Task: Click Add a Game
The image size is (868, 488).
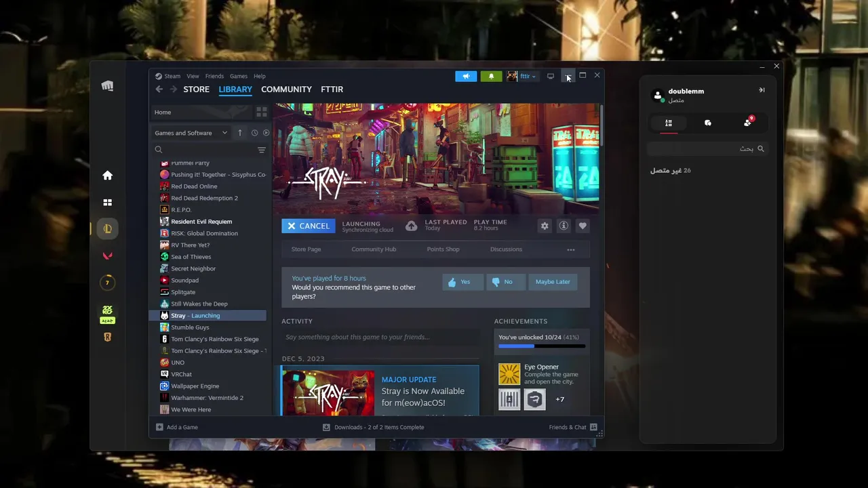Action: coord(177,427)
